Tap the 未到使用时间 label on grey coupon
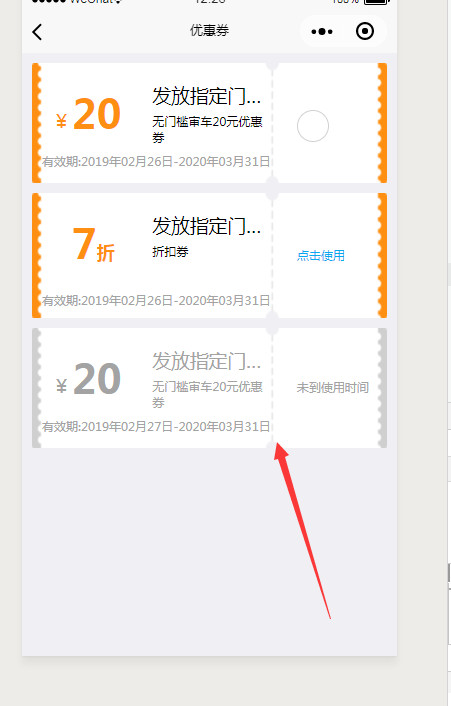 click(x=332, y=387)
